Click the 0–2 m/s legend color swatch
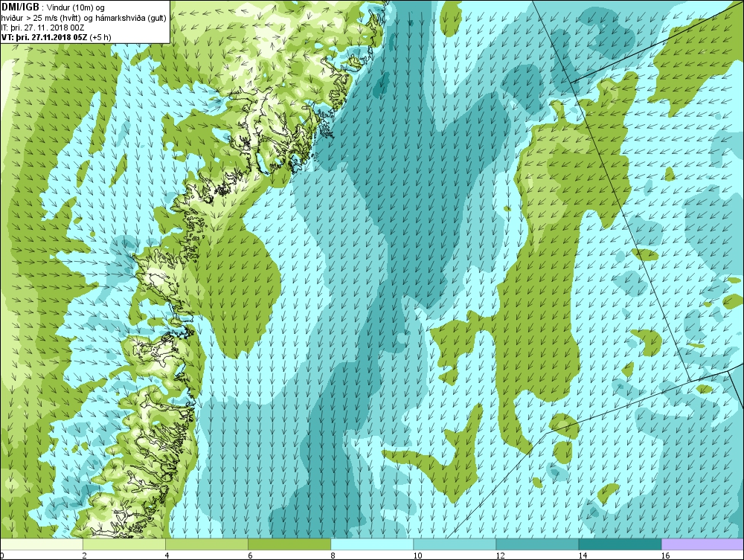Viewport: 744px width, 560px height. [x=42, y=544]
